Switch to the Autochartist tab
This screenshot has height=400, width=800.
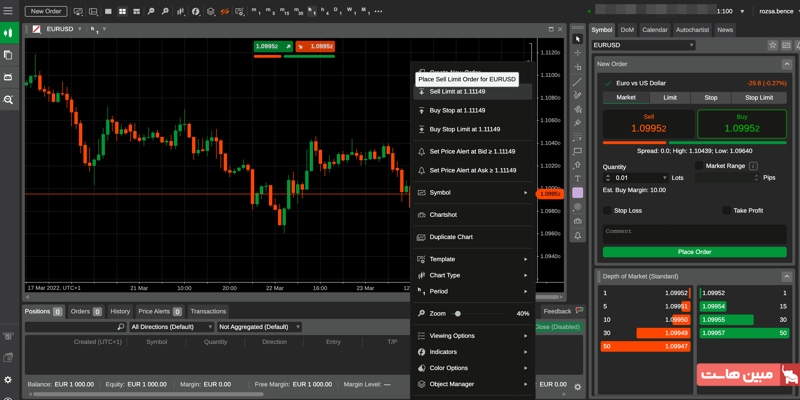coord(692,30)
